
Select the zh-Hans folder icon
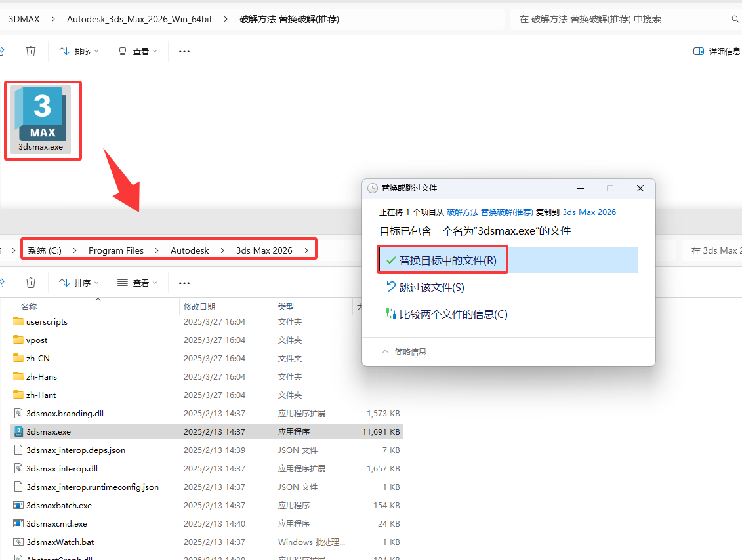click(x=18, y=376)
